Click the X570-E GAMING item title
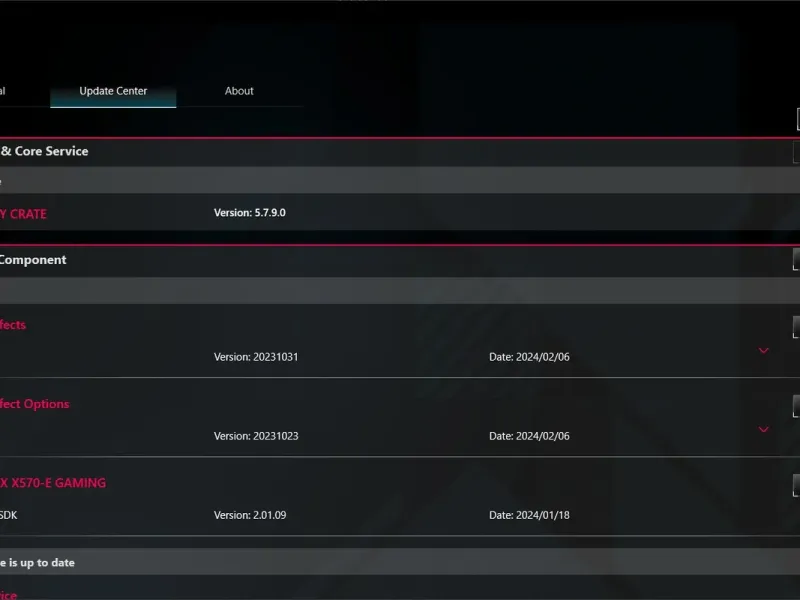 point(53,483)
